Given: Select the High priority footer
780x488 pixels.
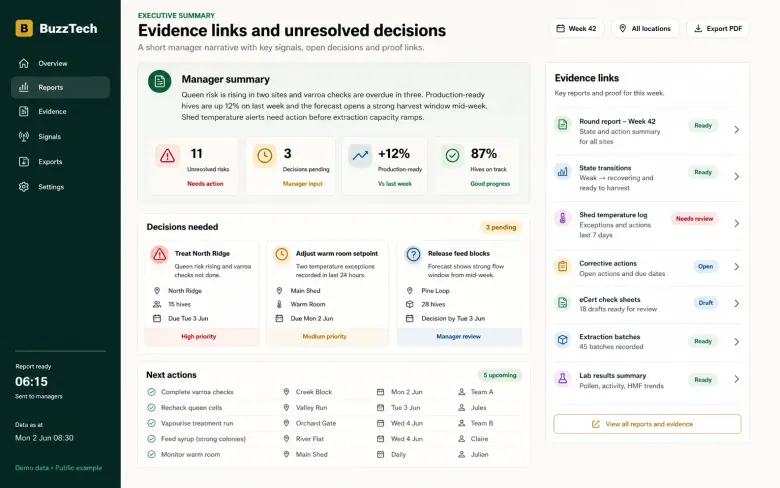Looking at the screenshot, I should click(x=201, y=336).
